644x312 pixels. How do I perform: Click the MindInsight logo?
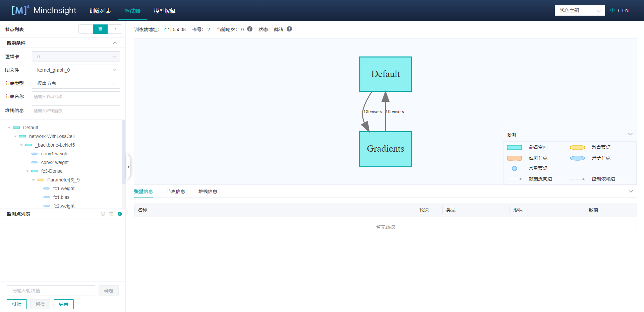pyautogui.click(x=44, y=10)
